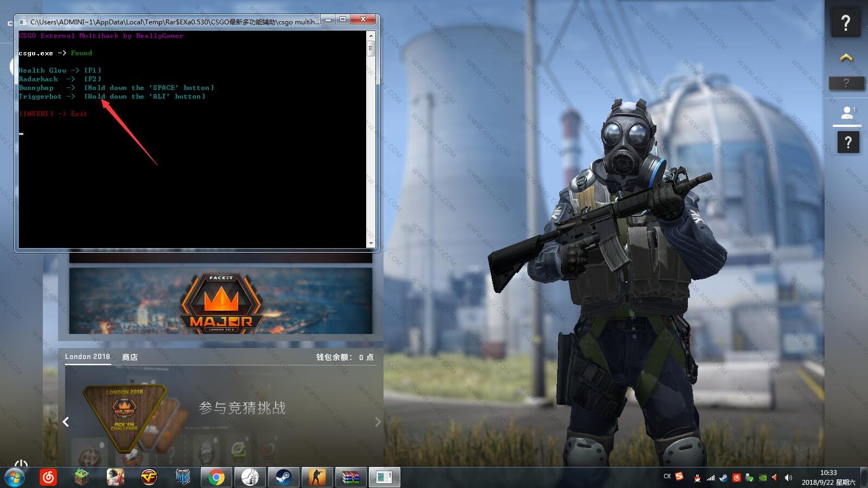Open the Windows Start menu
This screenshot has height=488, width=868.
click(15, 477)
